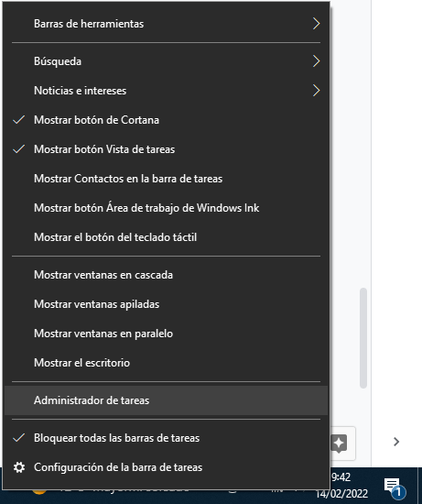Image resolution: width=422 pixels, height=504 pixels.
Task: Toggle Mostrar botón Vista de tareas
Action: [166, 149]
